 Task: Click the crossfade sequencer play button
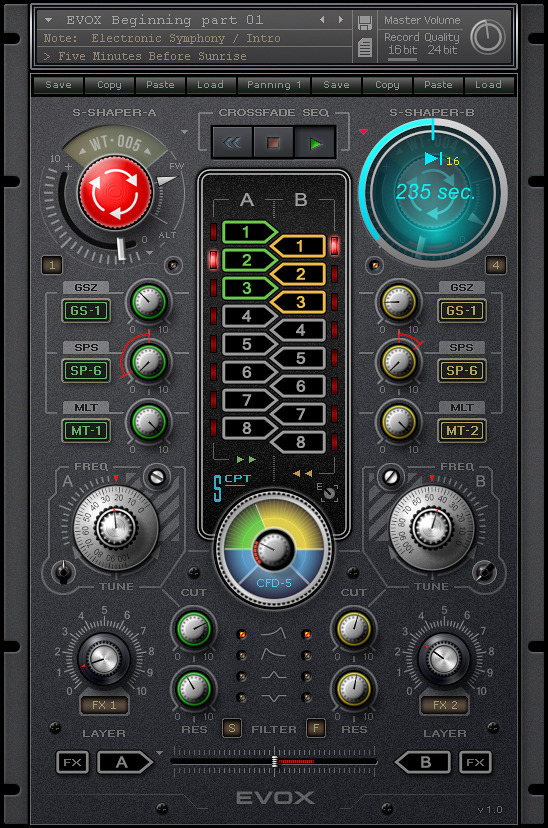coord(315,143)
